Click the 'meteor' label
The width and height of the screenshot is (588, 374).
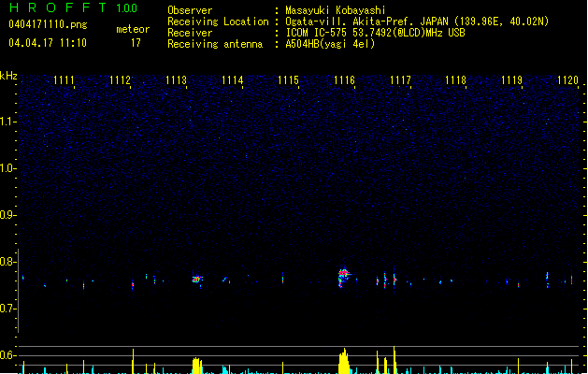(x=133, y=29)
